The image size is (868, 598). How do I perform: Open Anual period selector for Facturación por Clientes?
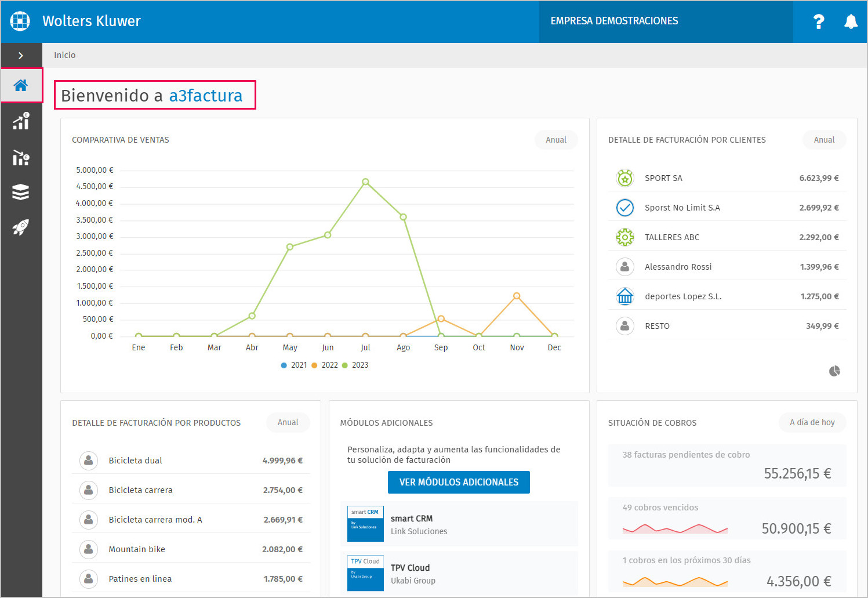(x=824, y=140)
